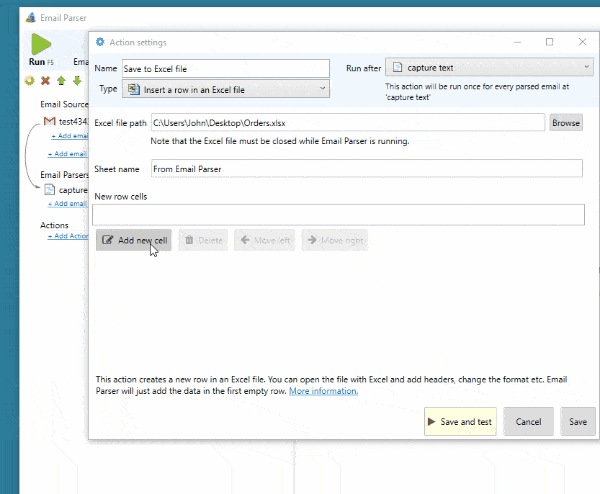
Task: Open the Type dropdown 'Insert a row in an Excel file'
Action: point(226,89)
